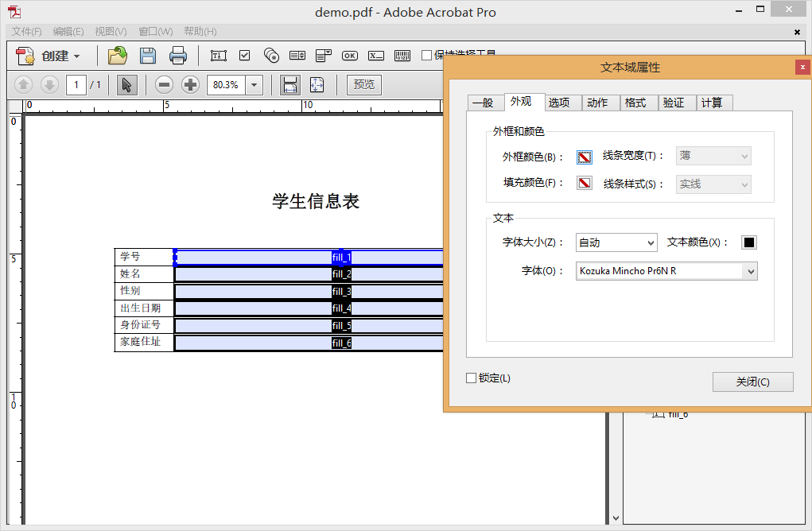Check the checkbox form tool in the toolbar
The height and width of the screenshot is (531, 812).
point(244,56)
